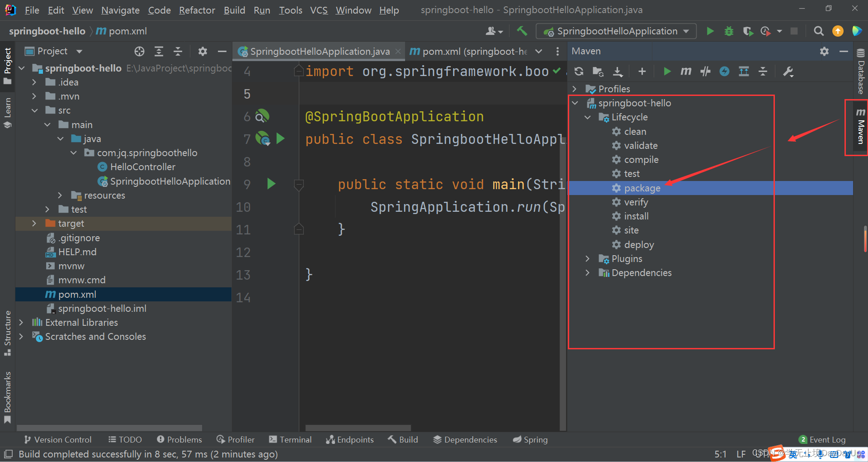This screenshot has width=868, height=462.
Task: Click Show Dependencies diagram icon in Maven
Action: pyautogui.click(x=744, y=71)
